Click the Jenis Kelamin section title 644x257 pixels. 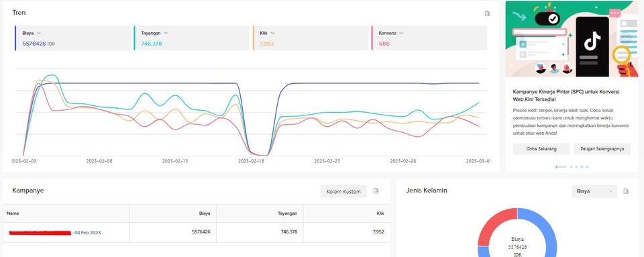click(x=427, y=191)
